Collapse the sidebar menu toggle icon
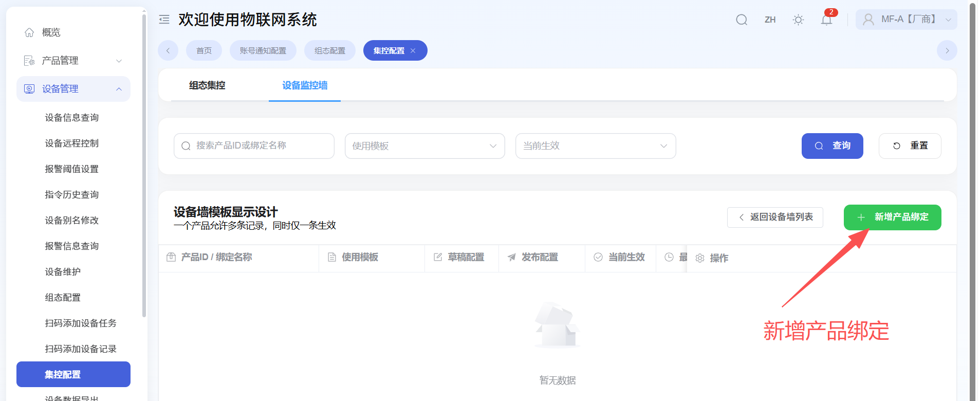Screen dimensions: 980x401 [x=164, y=20]
